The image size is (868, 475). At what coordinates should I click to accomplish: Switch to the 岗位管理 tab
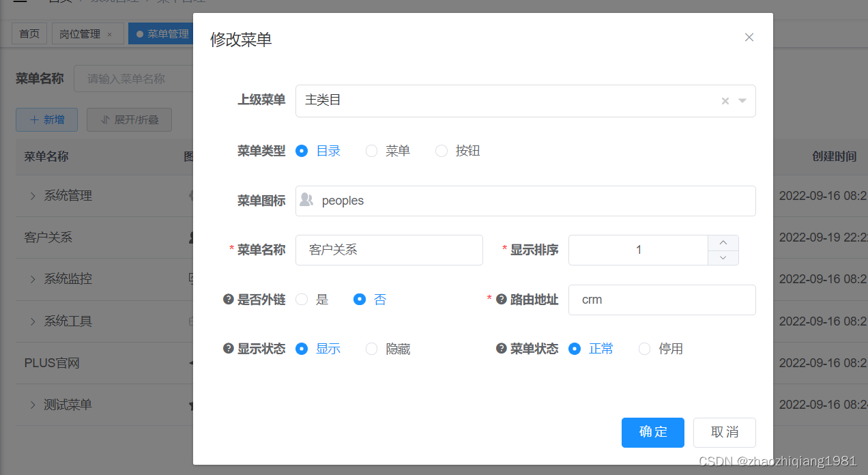tap(82, 33)
